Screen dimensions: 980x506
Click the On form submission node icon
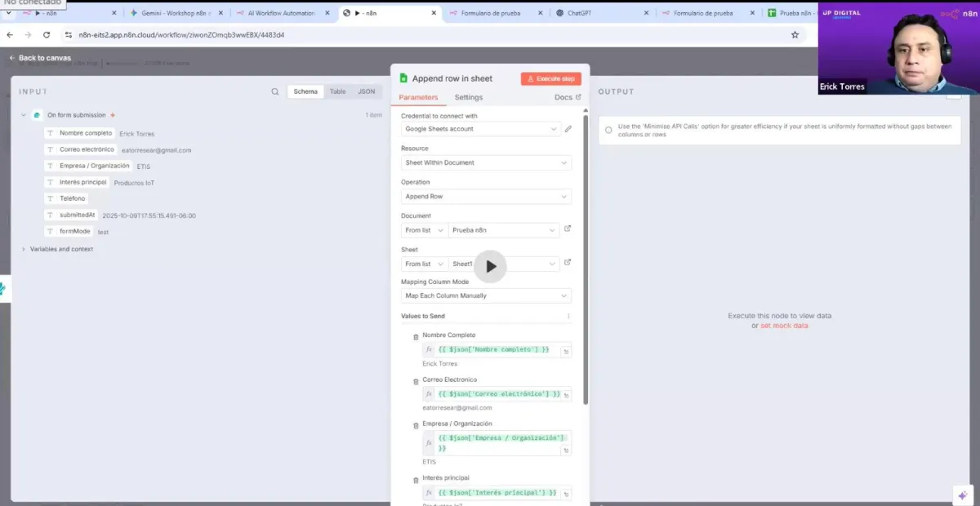tap(37, 115)
